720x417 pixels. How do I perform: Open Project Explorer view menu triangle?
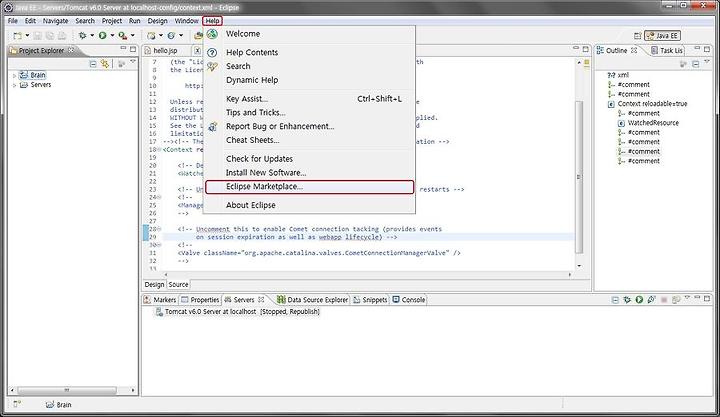coord(133,62)
